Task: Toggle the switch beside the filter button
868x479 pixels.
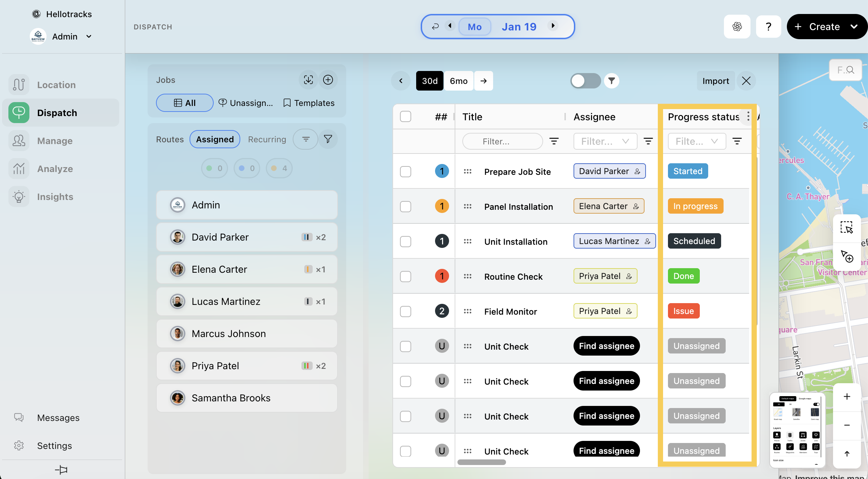Action: coord(585,81)
